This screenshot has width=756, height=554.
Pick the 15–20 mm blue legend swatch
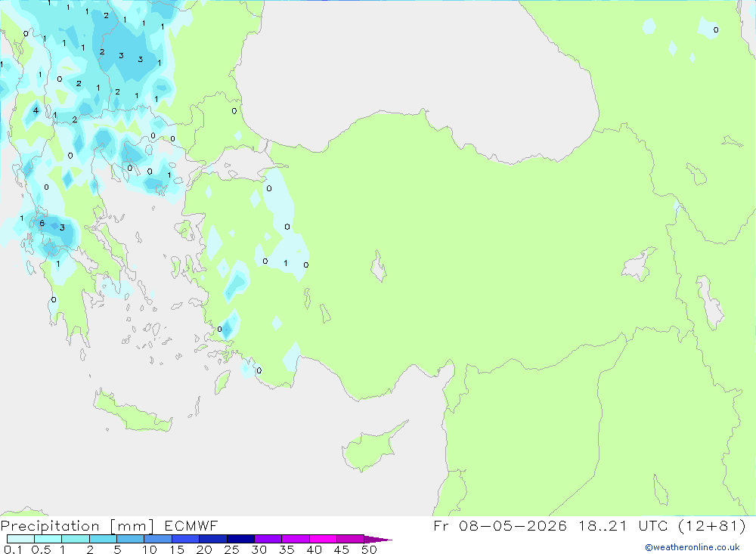[x=186, y=539]
